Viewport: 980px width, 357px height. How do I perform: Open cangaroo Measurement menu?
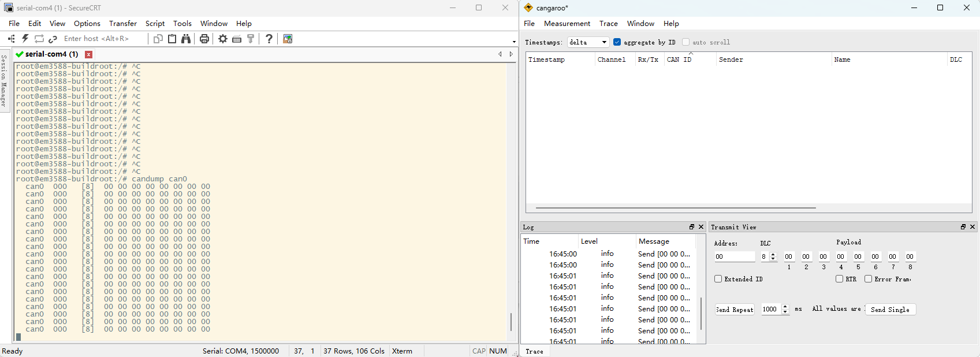tap(567, 24)
